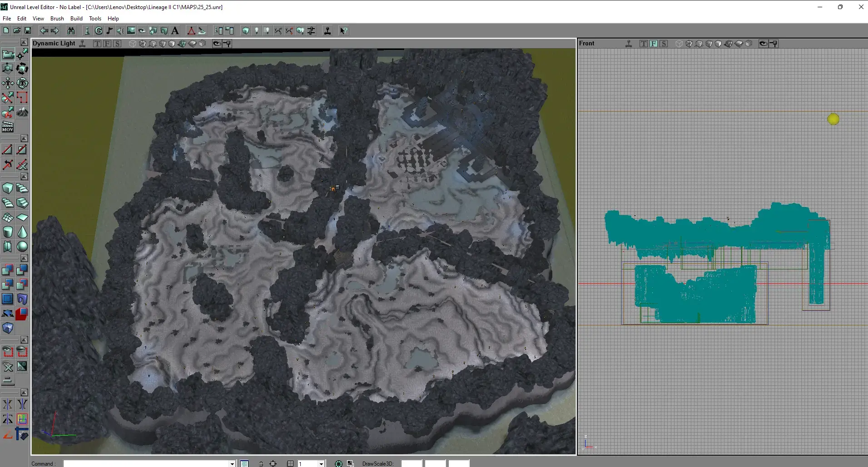Screen dimensions: 868x467
Task: Open the 2D Shape Editor triangle icon
Action: click(191, 31)
